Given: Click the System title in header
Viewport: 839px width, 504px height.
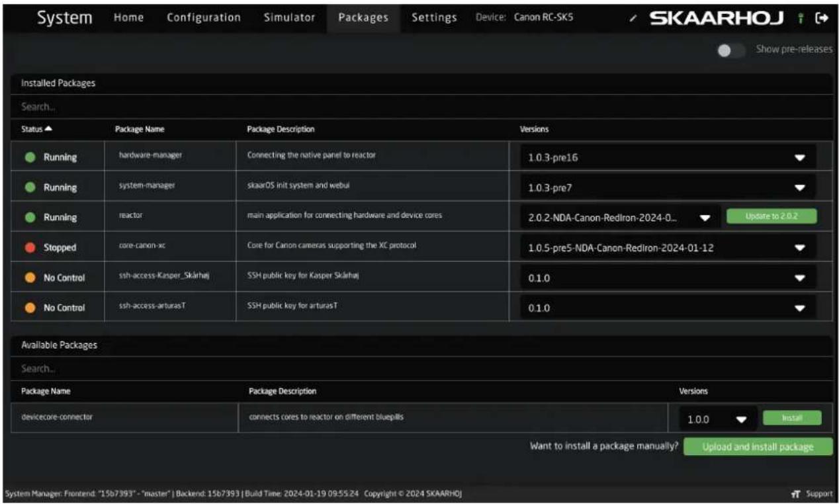Looking at the screenshot, I should tap(65, 18).
